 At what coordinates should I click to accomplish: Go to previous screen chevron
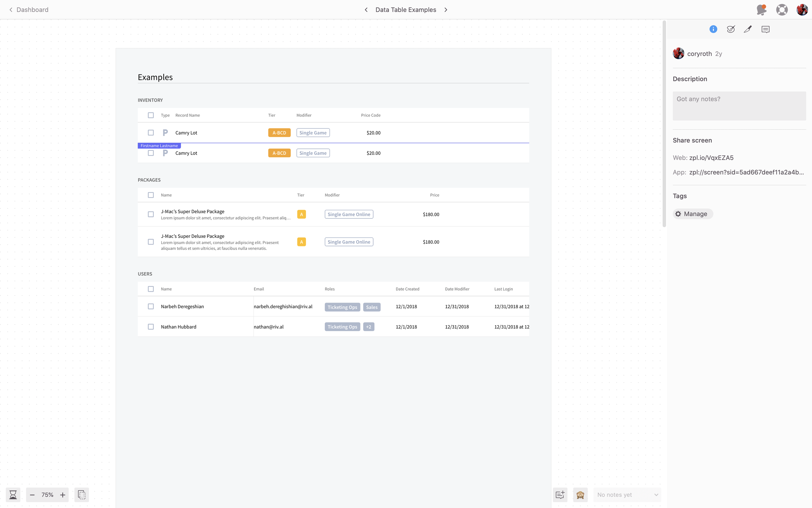point(366,10)
